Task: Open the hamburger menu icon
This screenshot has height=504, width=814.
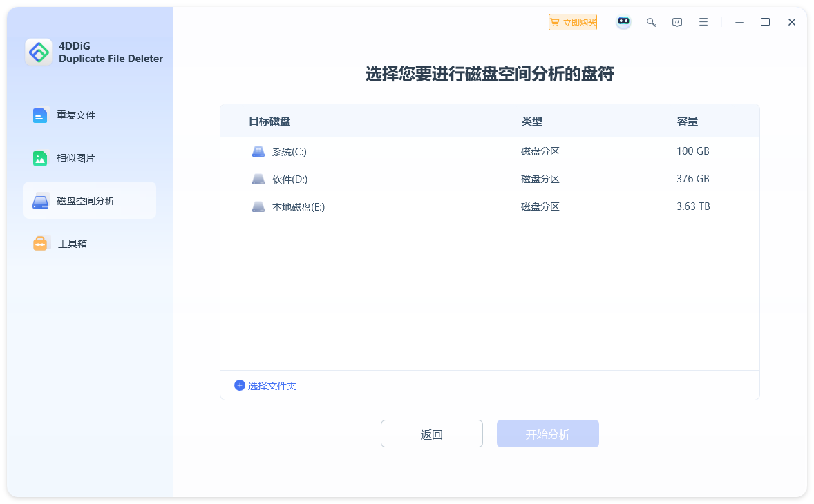Action: coord(703,21)
